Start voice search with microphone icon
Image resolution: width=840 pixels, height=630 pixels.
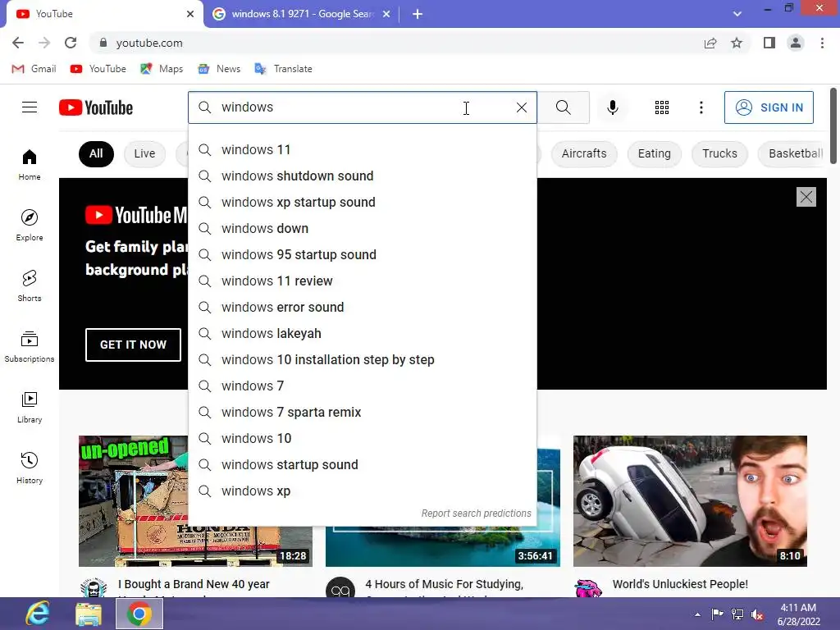tap(612, 107)
